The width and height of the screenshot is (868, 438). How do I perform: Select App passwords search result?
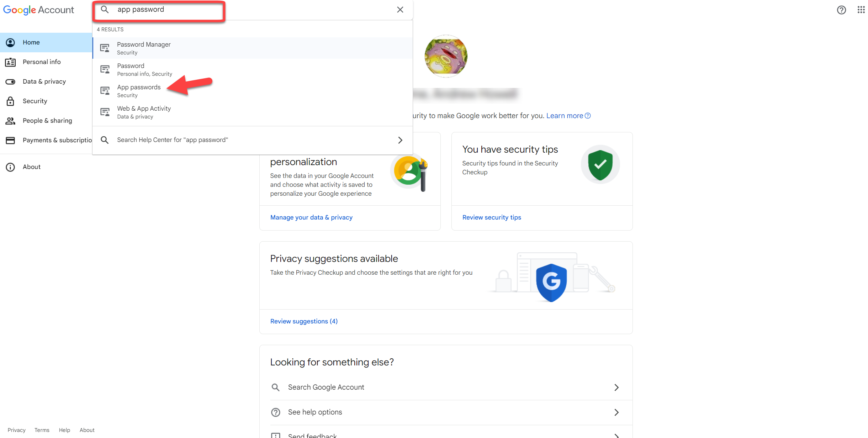(x=139, y=91)
